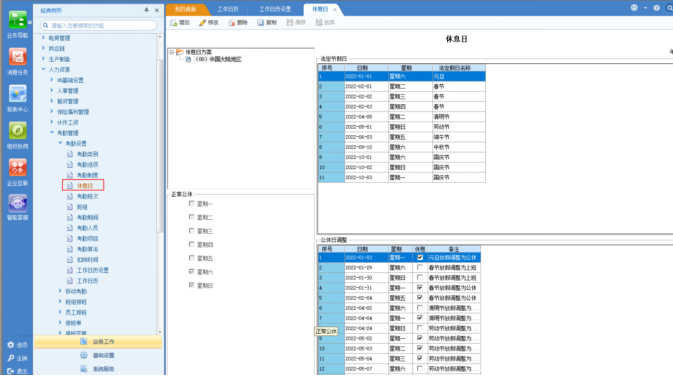The image size is (673, 376).
Task: Open the green compass collaboration icon
Action: point(18,130)
